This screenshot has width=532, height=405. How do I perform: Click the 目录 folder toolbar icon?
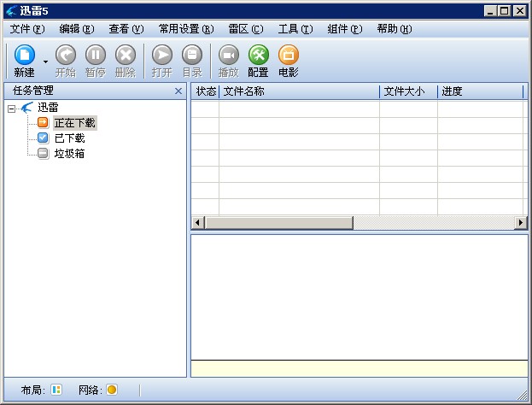coord(192,55)
